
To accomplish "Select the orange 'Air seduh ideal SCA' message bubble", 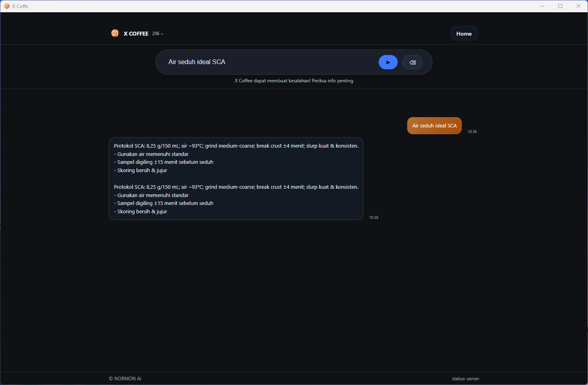I will coord(434,126).
